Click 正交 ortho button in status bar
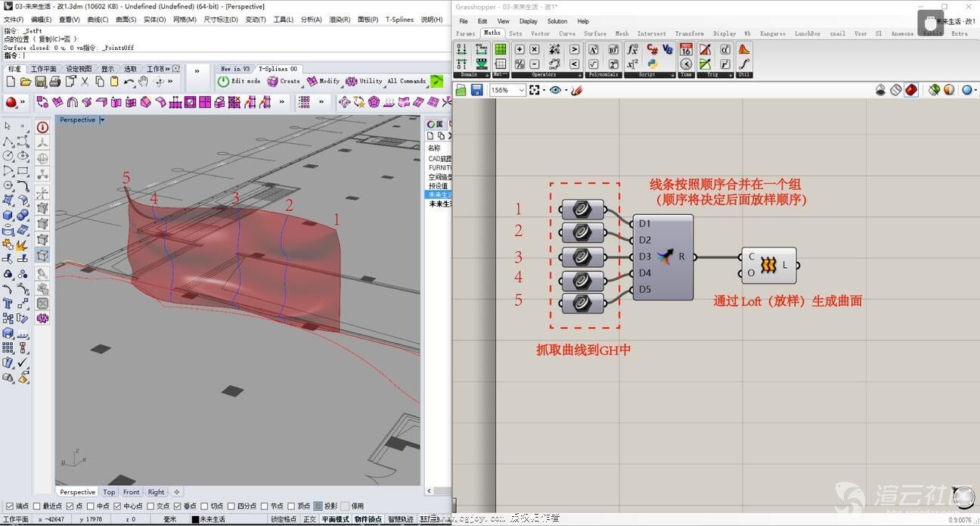This screenshot has width=980, height=526. (309, 519)
